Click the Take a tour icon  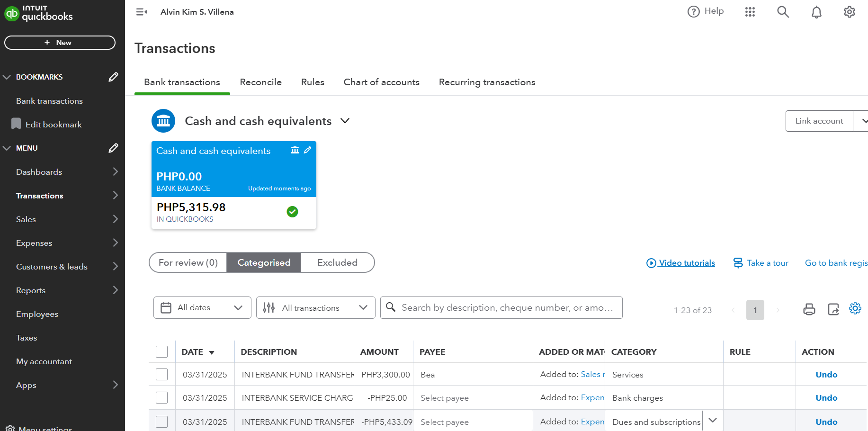click(738, 263)
